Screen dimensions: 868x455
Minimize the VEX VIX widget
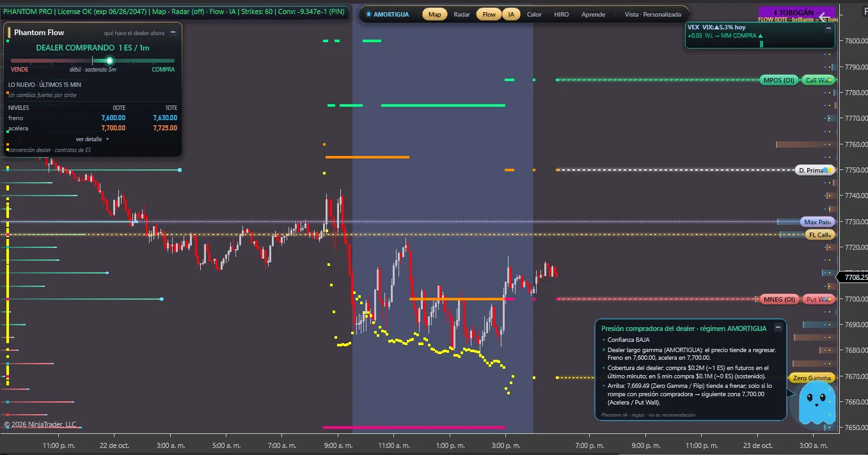(x=828, y=27)
